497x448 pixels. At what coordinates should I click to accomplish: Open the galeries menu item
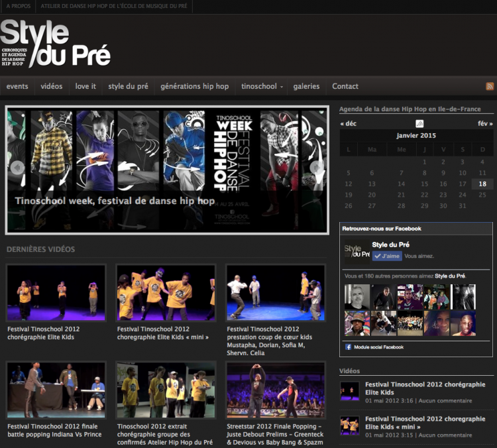pyautogui.click(x=306, y=86)
